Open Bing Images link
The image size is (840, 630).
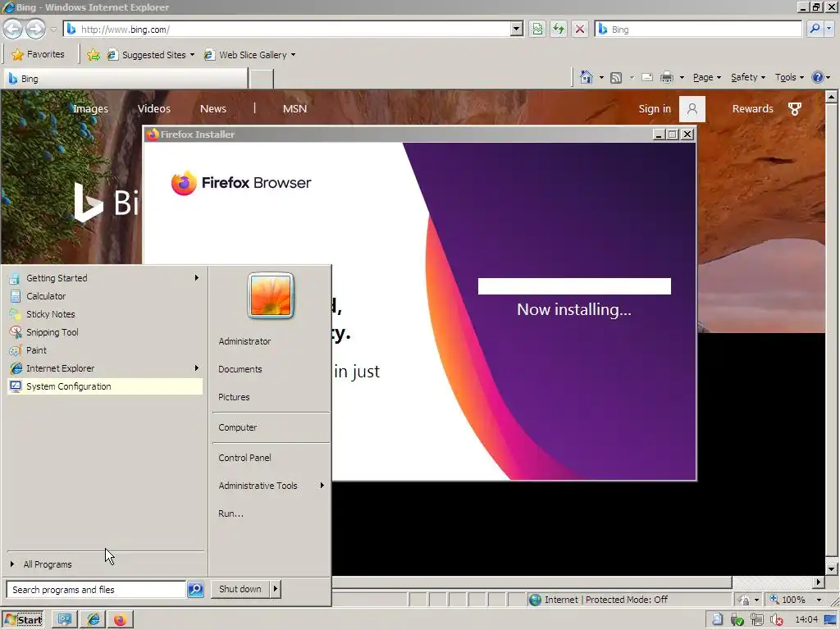[x=90, y=109]
